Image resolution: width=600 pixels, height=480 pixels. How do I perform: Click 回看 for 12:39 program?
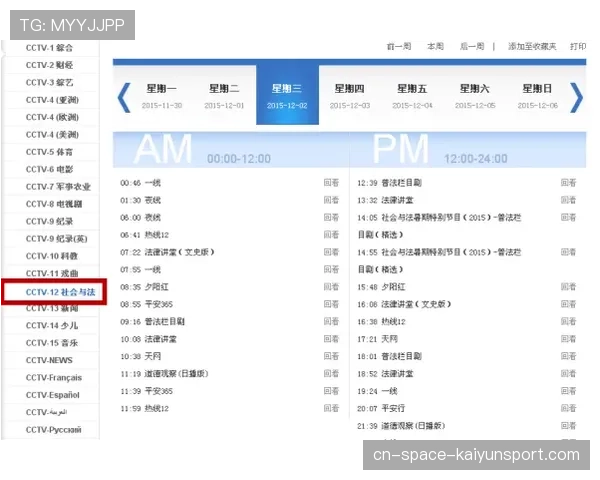pos(568,183)
